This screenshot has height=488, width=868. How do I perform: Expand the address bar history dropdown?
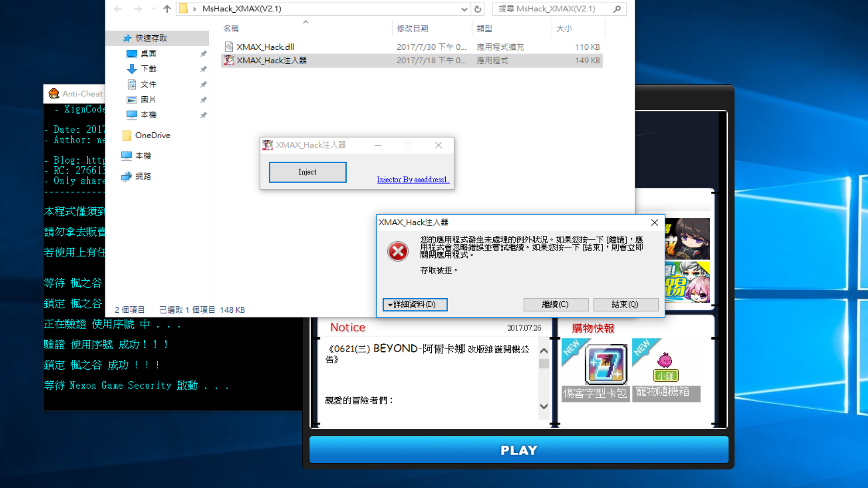tap(464, 9)
